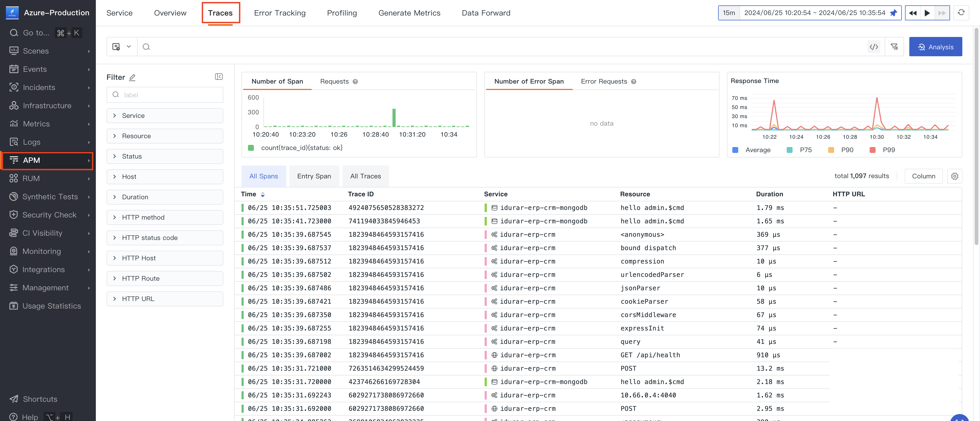Viewport: 980px width, 421px height.
Task: Open trace row with GET /api/health
Action: click(x=598, y=355)
